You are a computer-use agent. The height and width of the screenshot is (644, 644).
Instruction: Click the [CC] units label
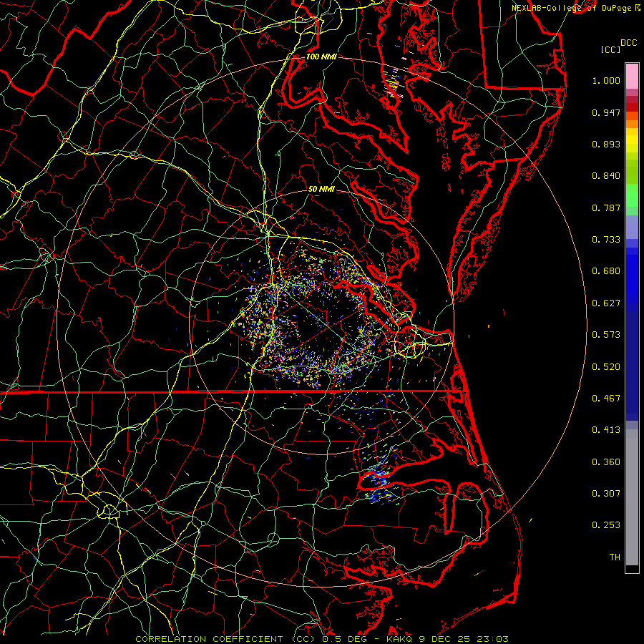point(610,49)
